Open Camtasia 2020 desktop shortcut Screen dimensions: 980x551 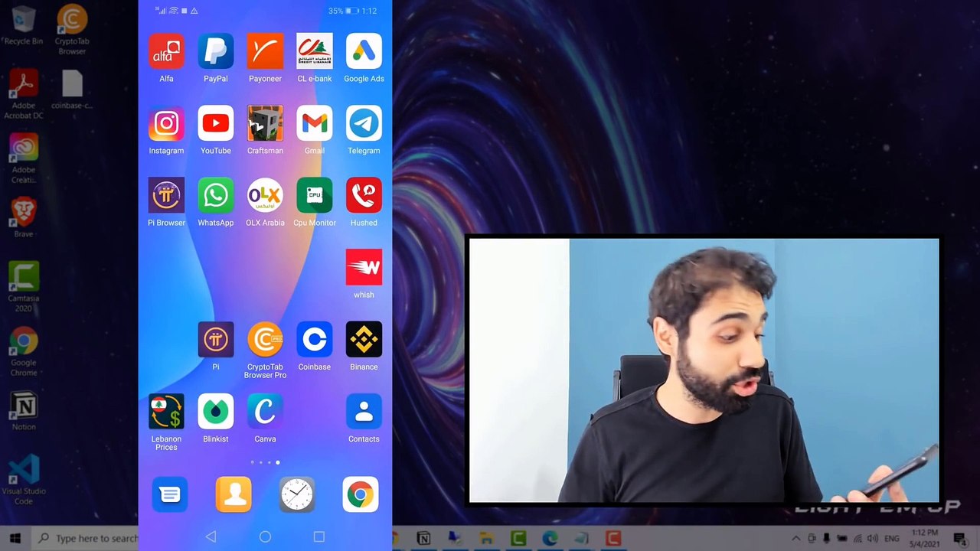coord(24,287)
